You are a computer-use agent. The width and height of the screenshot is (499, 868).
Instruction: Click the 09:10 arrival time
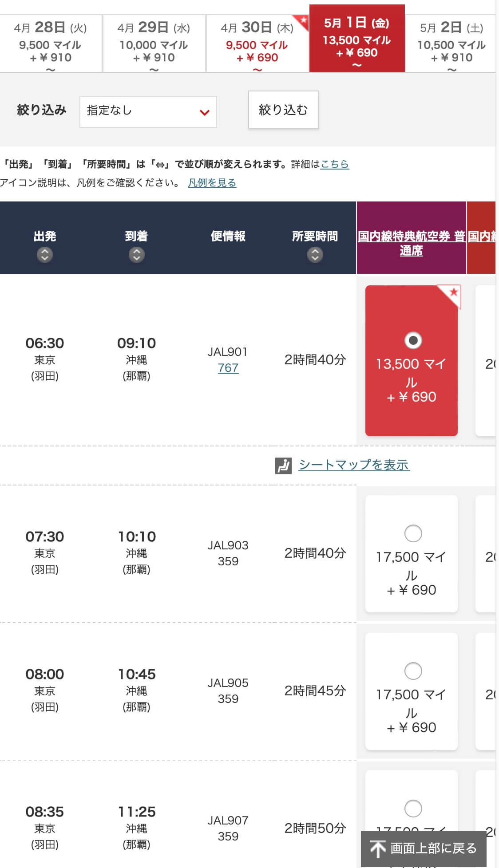[137, 343]
